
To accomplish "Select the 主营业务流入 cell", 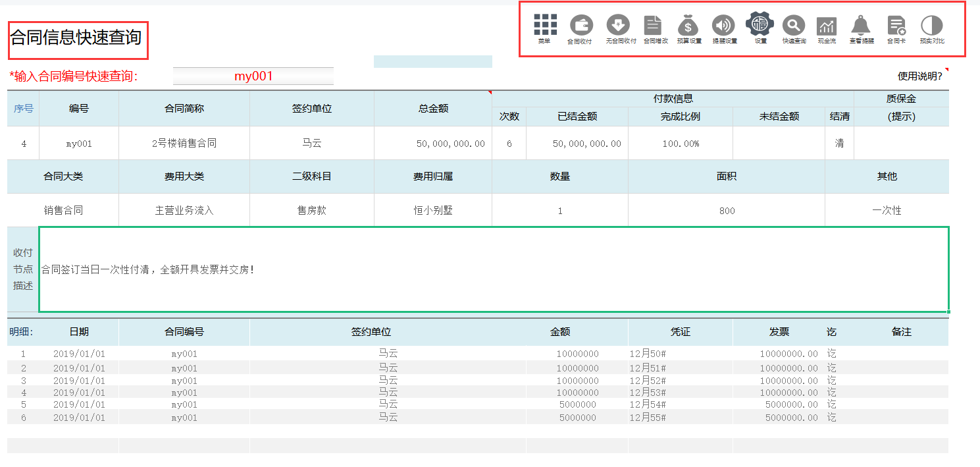I will coord(184,211).
